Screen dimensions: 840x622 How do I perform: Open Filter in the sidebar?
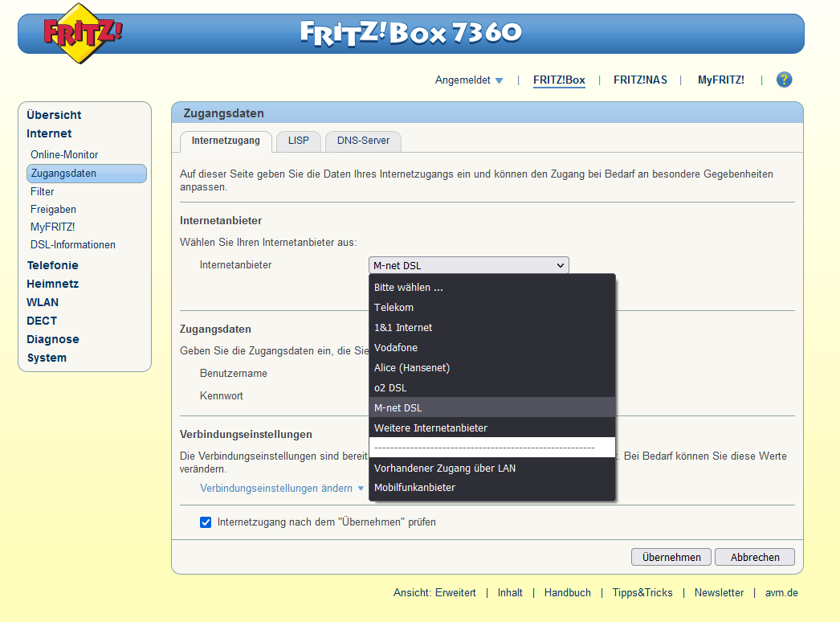pyautogui.click(x=43, y=191)
